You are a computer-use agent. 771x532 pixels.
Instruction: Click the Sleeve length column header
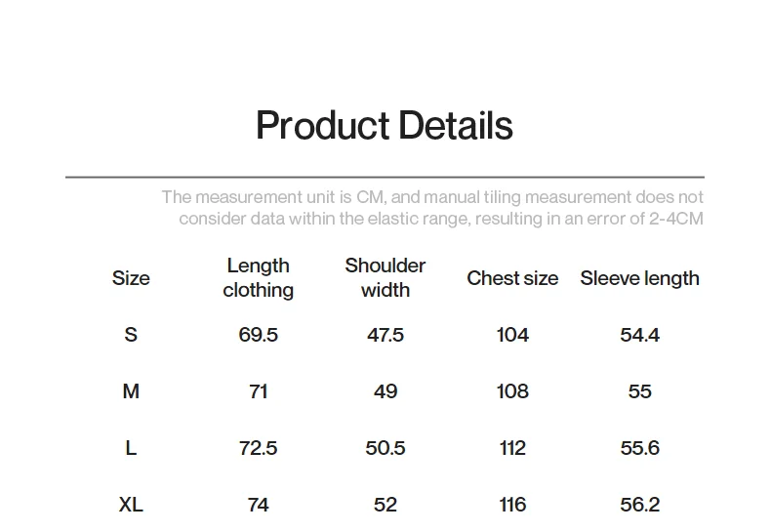click(639, 279)
